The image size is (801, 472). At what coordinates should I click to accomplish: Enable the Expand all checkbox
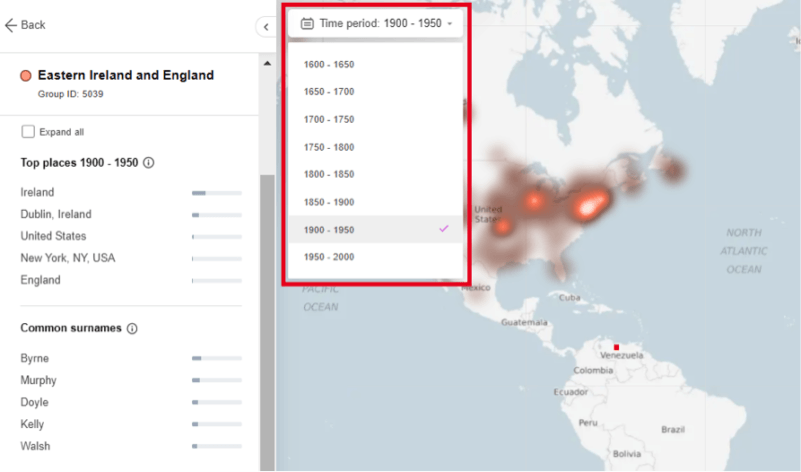tap(28, 132)
